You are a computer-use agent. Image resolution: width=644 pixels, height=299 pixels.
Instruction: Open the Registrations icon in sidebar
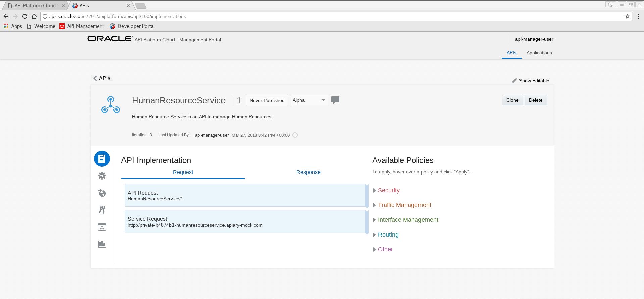(102, 227)
